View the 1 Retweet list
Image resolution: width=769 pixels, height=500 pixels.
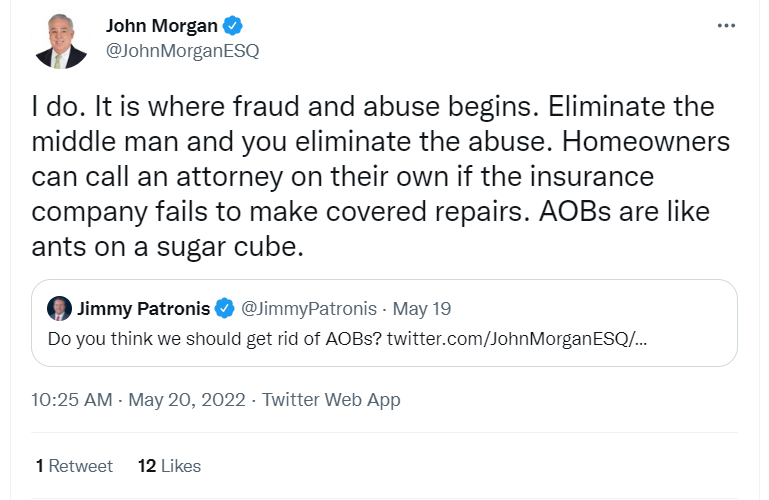point(74,466)
